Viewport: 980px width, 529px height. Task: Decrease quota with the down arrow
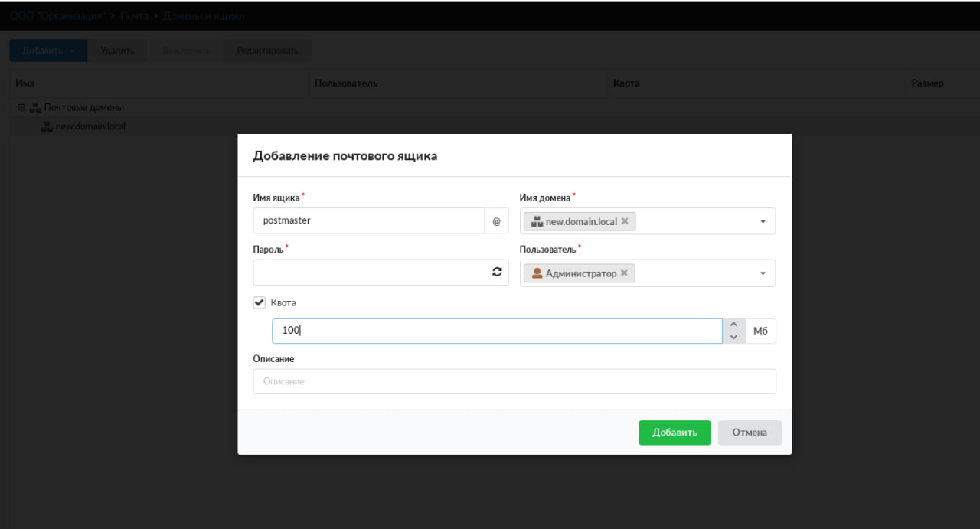click(x=733, y=337)
